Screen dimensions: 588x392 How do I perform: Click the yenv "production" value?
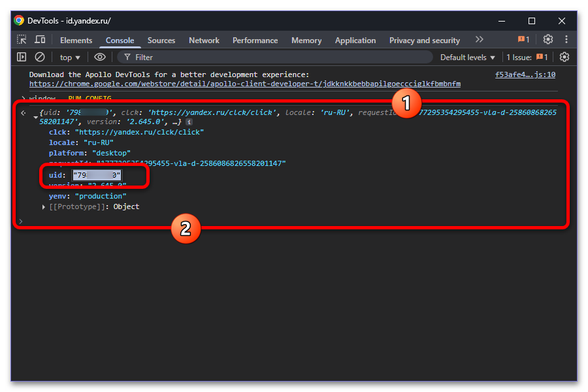(x=101, y=196)
